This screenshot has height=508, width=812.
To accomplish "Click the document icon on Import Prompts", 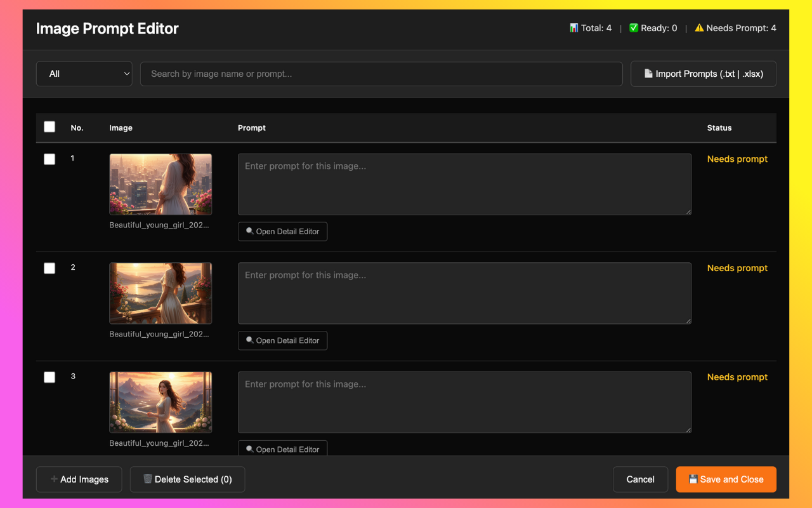I will point(648,74).
